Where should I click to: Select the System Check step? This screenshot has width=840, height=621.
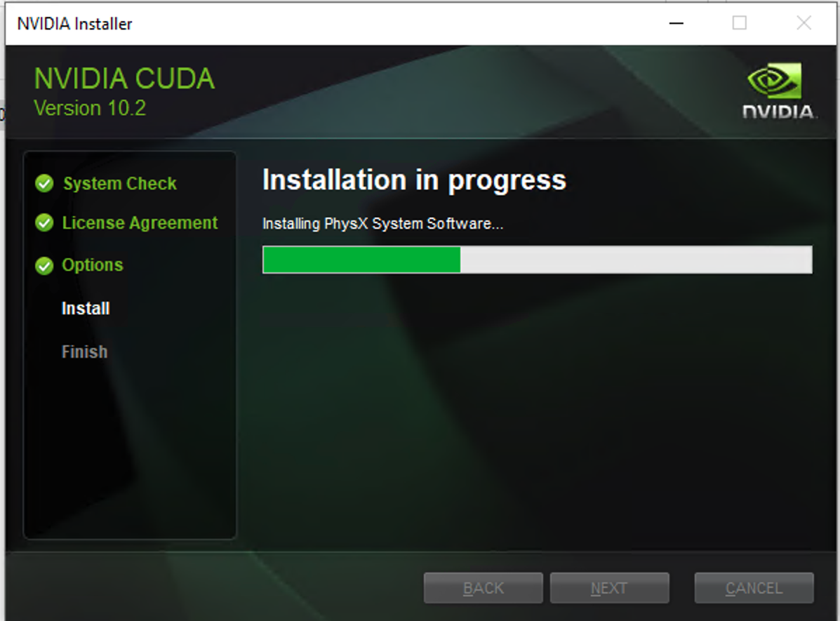click(119, 184)
